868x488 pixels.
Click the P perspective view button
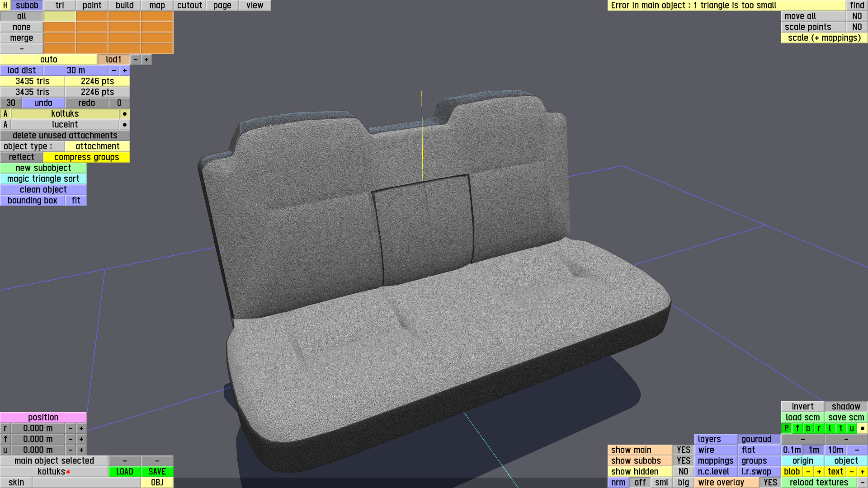tap(786, 428)
